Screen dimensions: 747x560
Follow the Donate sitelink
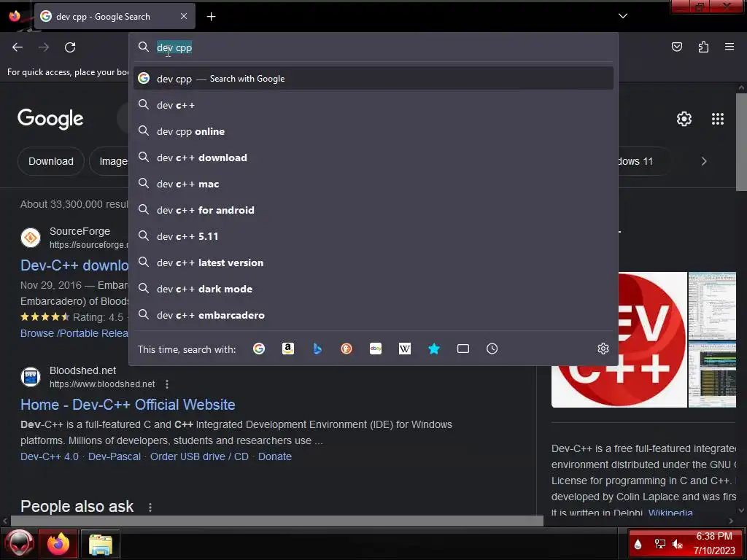click(275, 456)
